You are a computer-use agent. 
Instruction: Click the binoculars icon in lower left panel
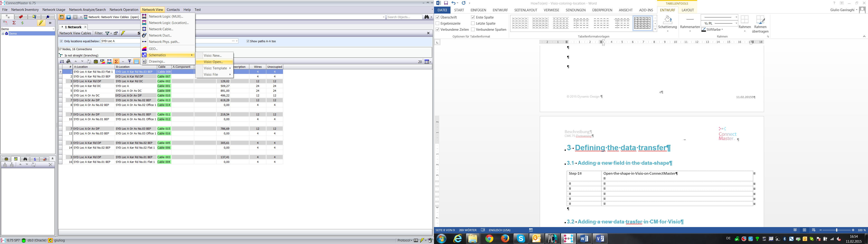25,159
